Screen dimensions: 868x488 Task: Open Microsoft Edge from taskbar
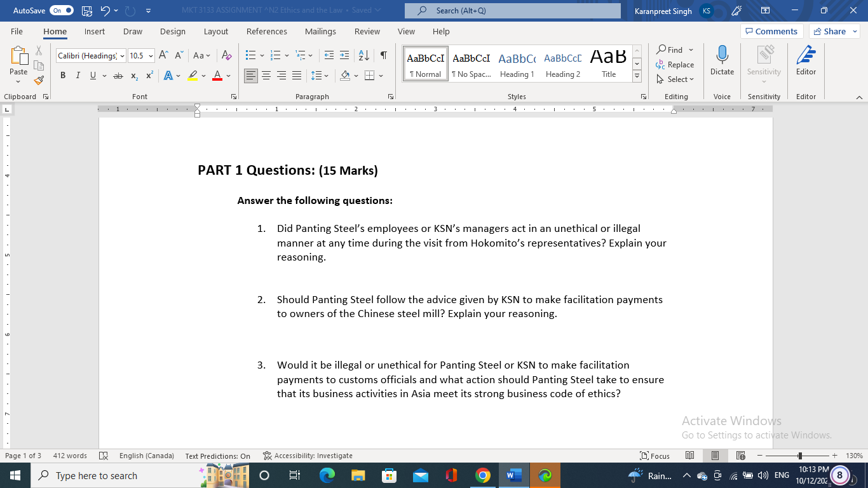pos(327,475)
